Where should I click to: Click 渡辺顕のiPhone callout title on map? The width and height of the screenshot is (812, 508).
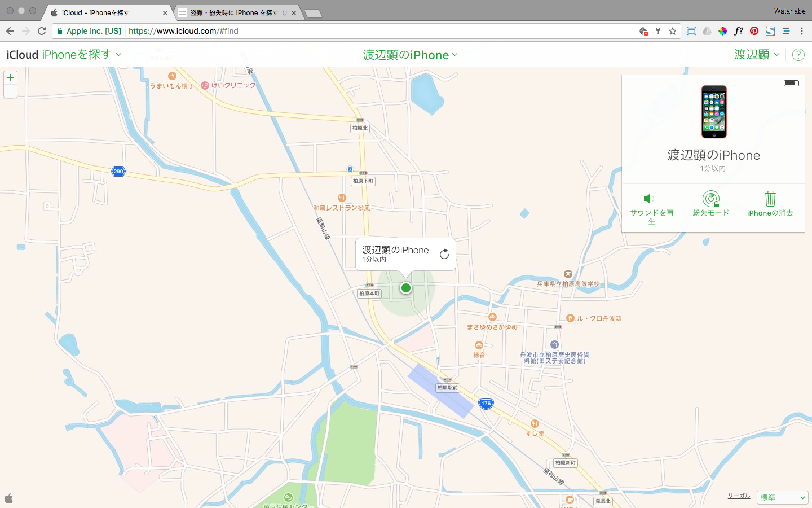[395, 249]
